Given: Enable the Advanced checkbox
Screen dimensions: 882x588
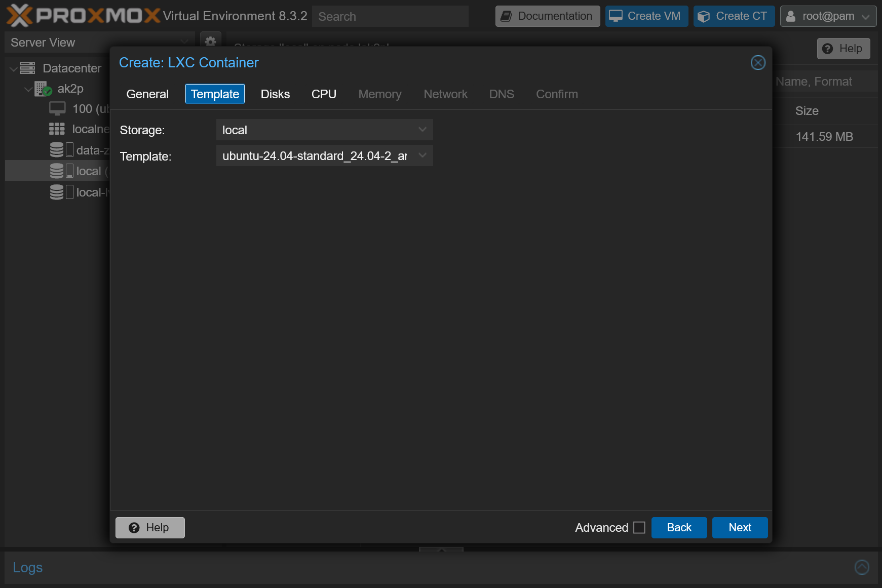Looking at the screenshot, I should 639,528.
